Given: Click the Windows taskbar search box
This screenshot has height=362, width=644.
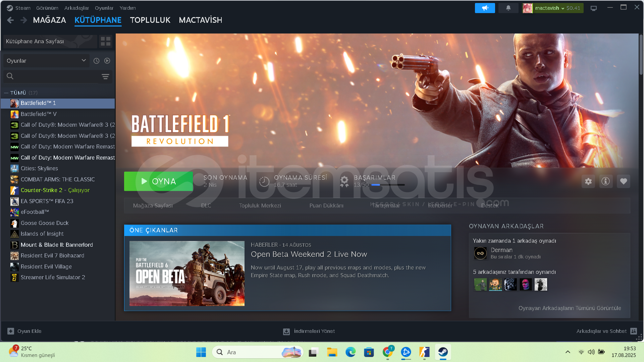Looking at the screenshot, I should 258,352.
